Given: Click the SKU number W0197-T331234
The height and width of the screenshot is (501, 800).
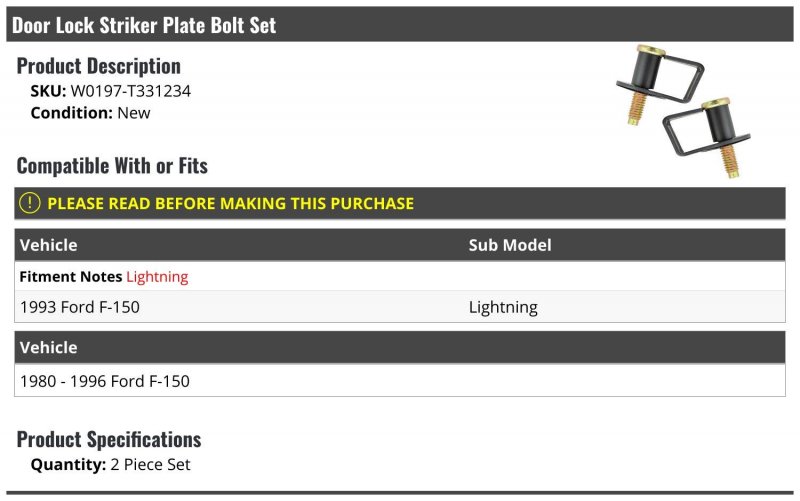Looking at the screenshot, I should [x=131, y=91].
